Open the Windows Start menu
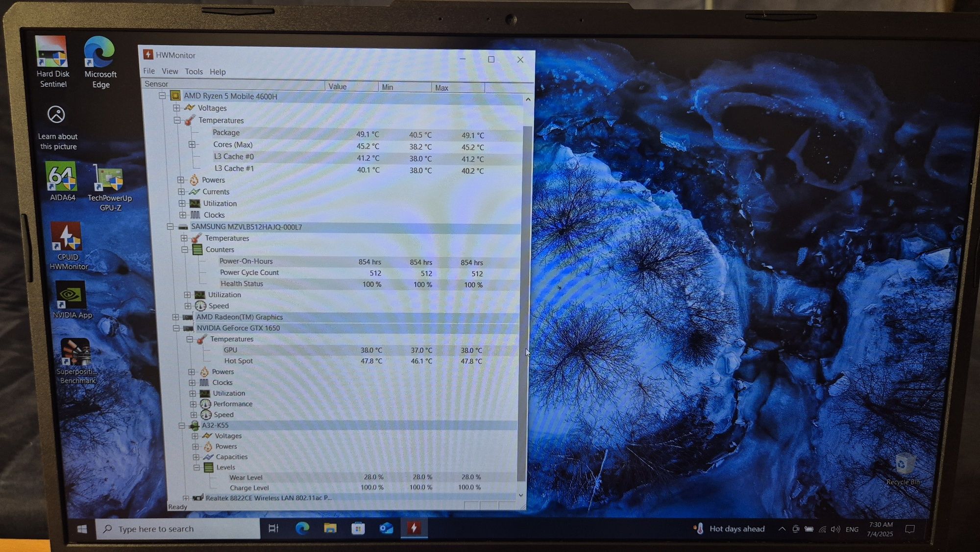Screen dimensions: 980x552 [x=82, y=529]
